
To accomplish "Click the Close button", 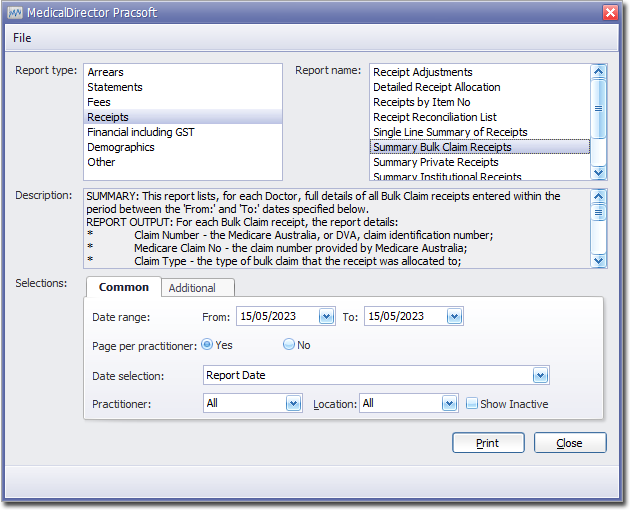I will 570,443.
